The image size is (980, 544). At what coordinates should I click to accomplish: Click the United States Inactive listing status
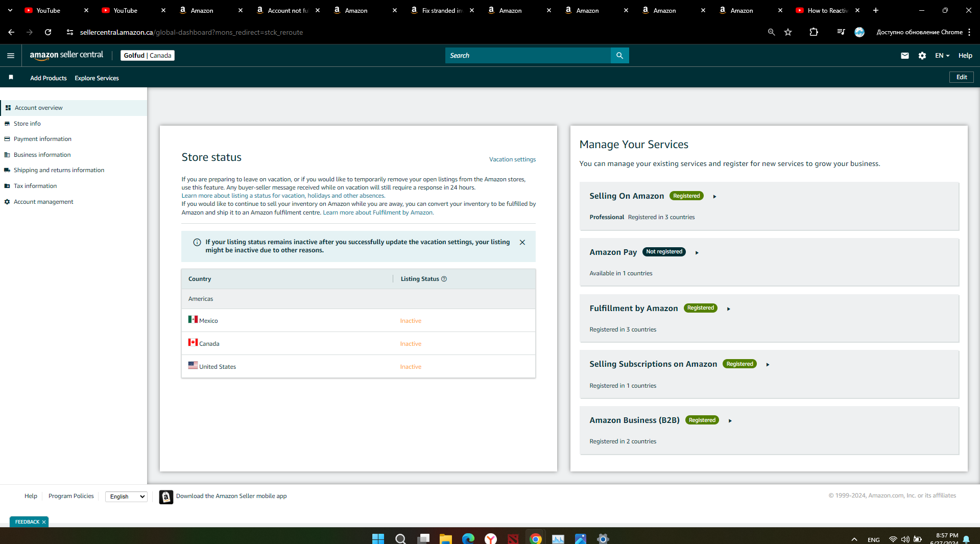(411, 367)
